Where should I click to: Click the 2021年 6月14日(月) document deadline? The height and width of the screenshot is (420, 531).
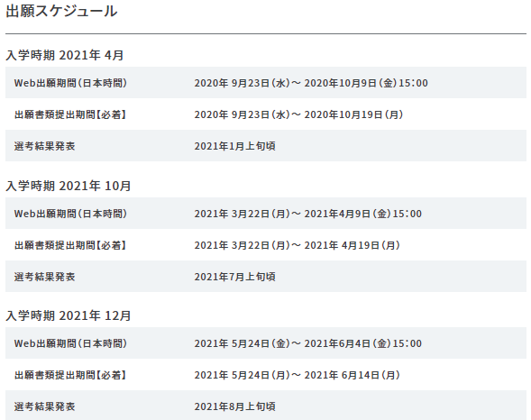point(352,375)
